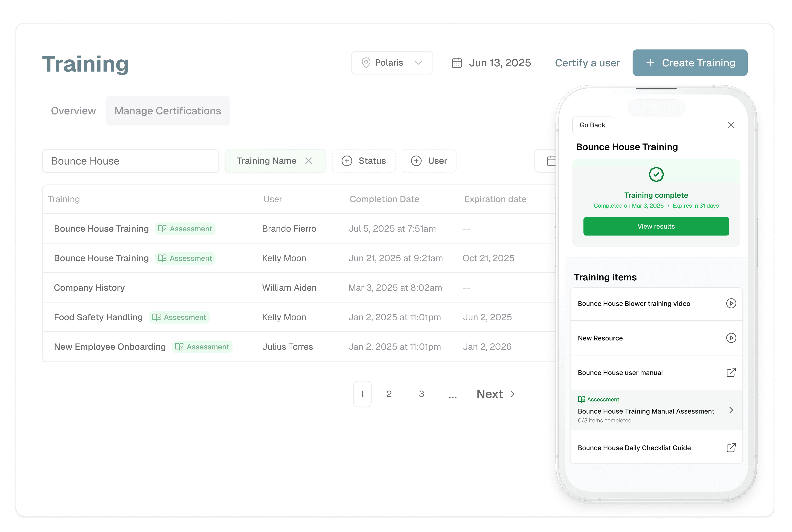Click the Create Training button
The width and height of the screenshot is (792, 532).
pyautogui.click(x=689, y=63)
